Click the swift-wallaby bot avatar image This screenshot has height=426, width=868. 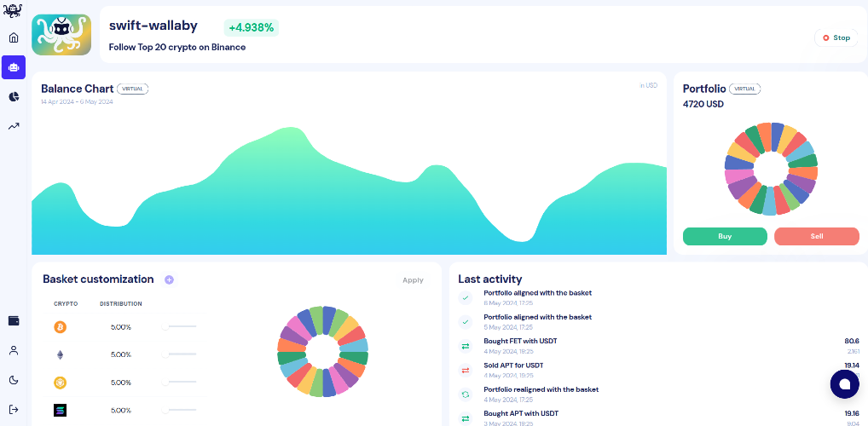point(61,35)
